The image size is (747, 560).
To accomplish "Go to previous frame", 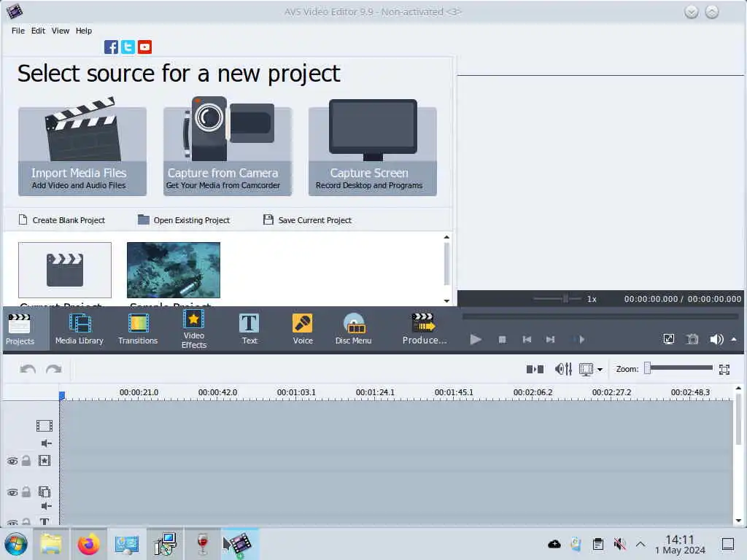I will (527, 340).
